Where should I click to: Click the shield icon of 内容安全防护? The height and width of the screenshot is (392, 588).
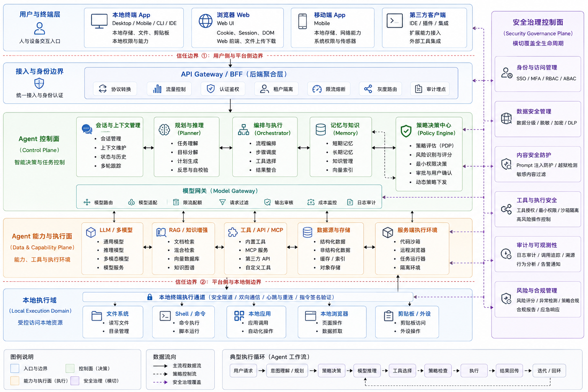[506, 164]
